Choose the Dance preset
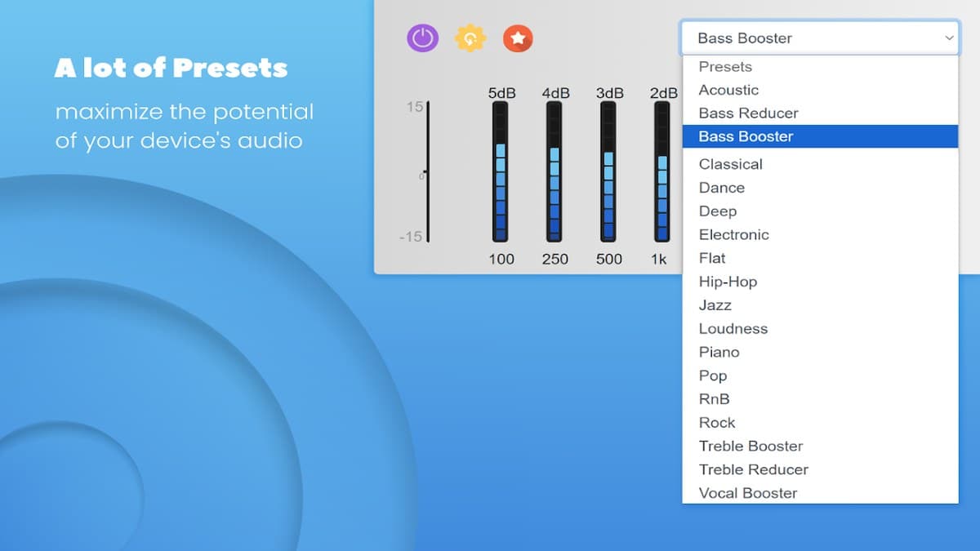 point(820,188)
